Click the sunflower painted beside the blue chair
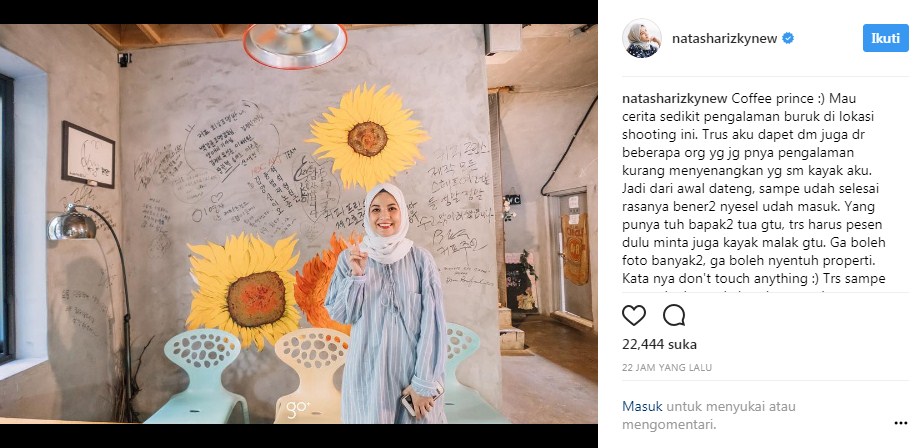Image resolution: width=916 pixels, height=448 pixels. click(244, 290)
